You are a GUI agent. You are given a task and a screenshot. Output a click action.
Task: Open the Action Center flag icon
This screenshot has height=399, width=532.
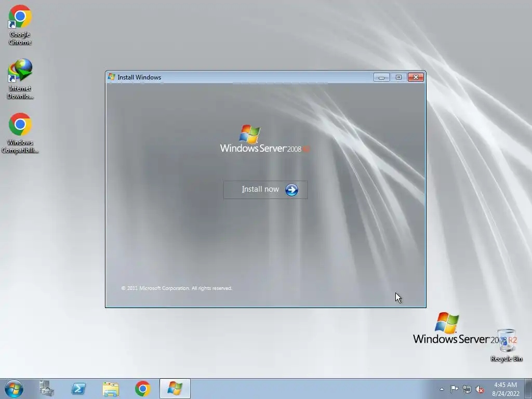(x=454, y=389)
